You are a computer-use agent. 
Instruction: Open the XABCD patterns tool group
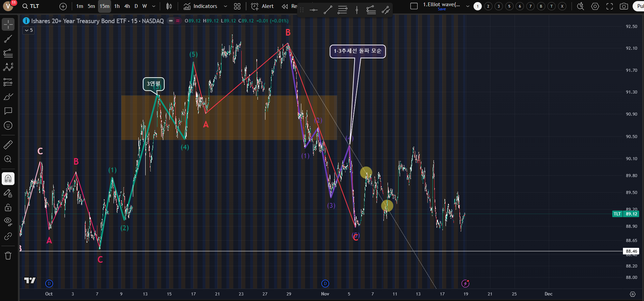click(8, 67)
